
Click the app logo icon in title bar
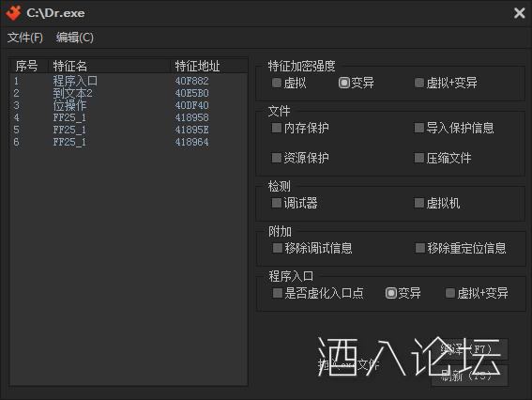click(13, 13)
